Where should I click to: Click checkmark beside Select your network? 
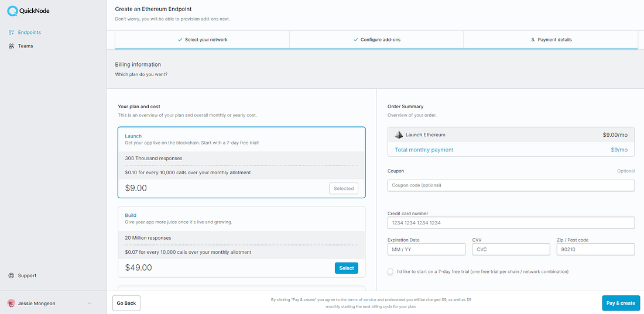pos(180,40)
